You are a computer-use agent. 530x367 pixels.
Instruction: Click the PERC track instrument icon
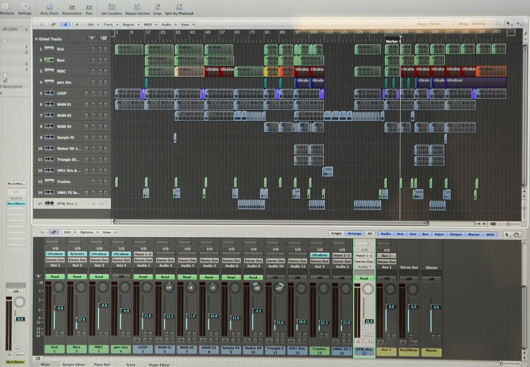pyautogui.click(x=49, y=71)
